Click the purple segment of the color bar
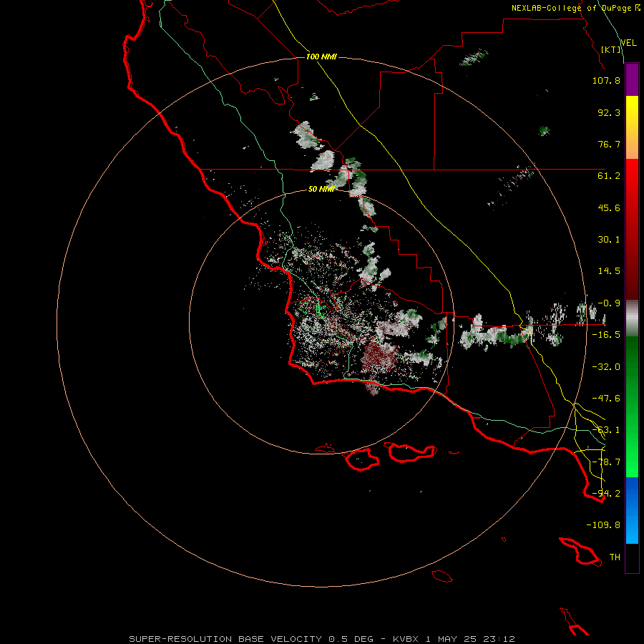644x644 pixels. (632, 79)
